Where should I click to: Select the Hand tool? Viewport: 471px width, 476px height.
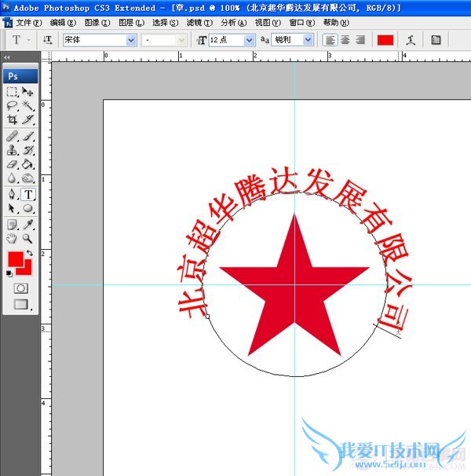click(x=12, y=239)
